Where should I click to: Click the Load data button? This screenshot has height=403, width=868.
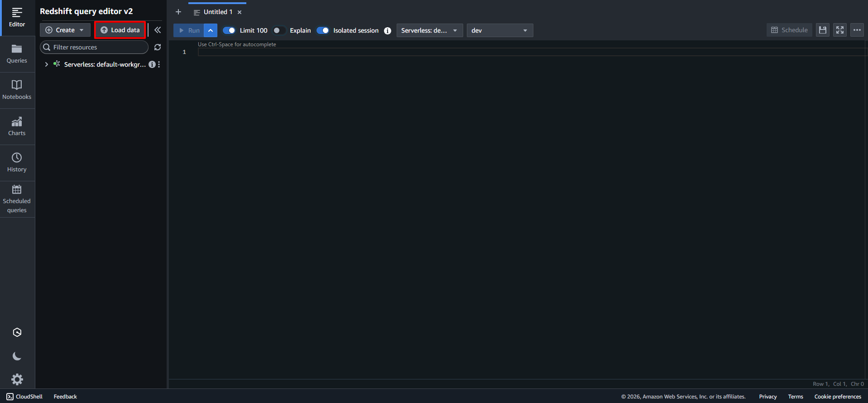tap(120, 30)
